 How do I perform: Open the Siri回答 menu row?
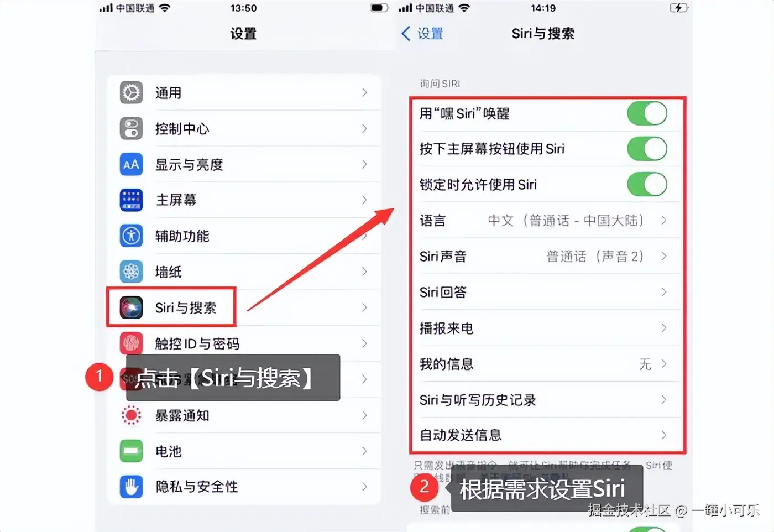(x=547, y=292)
